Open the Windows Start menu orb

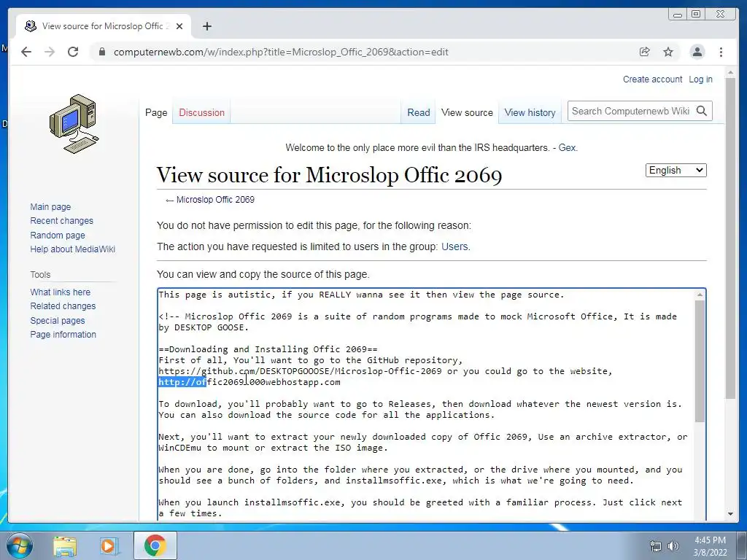pyautogui.click(x=20, y=545)
